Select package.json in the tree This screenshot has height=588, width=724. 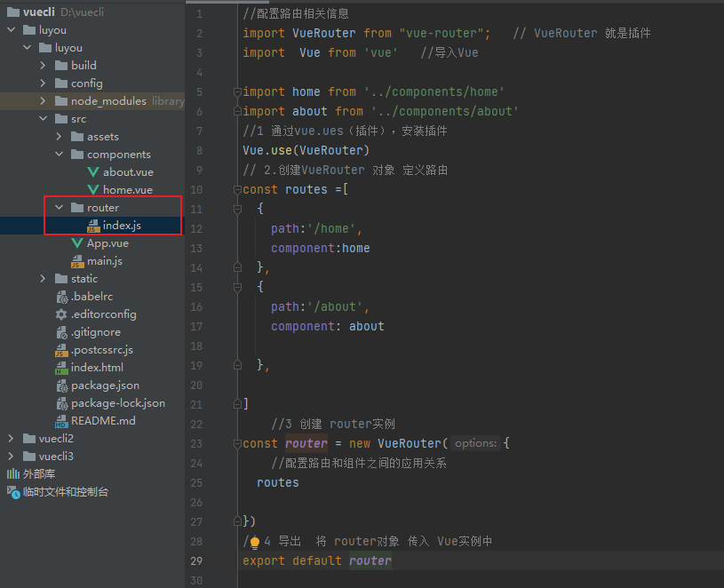(x=106, y=385)
